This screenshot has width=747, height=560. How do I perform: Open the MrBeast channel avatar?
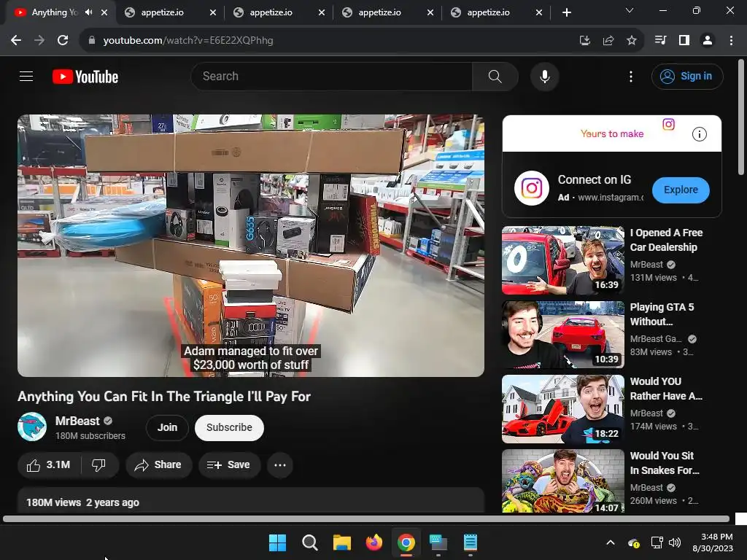(x=32, y=427)
